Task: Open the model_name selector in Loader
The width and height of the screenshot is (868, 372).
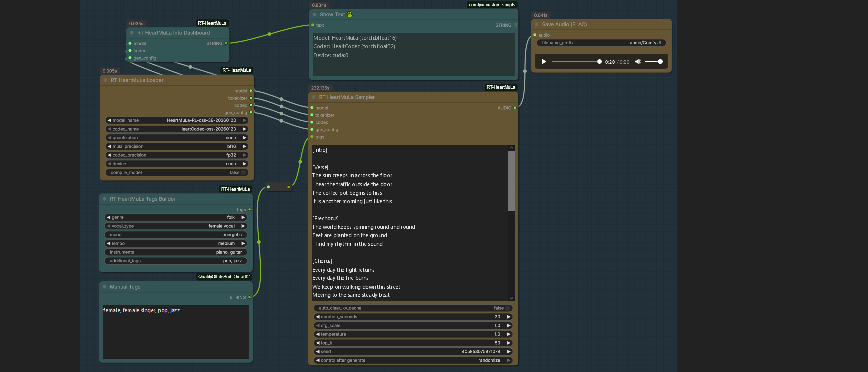Action: click(x=177, y=120)
